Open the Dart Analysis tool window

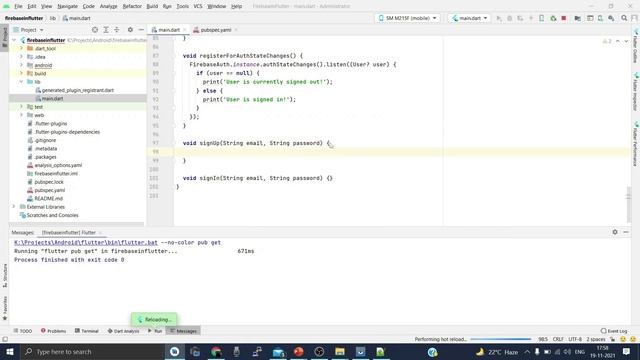click(123, 331)
